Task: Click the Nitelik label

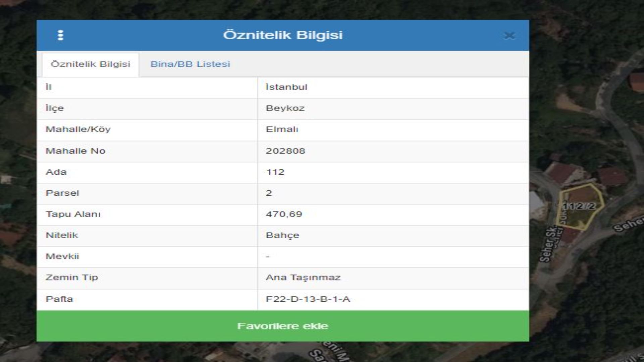Action: (62, 235)
